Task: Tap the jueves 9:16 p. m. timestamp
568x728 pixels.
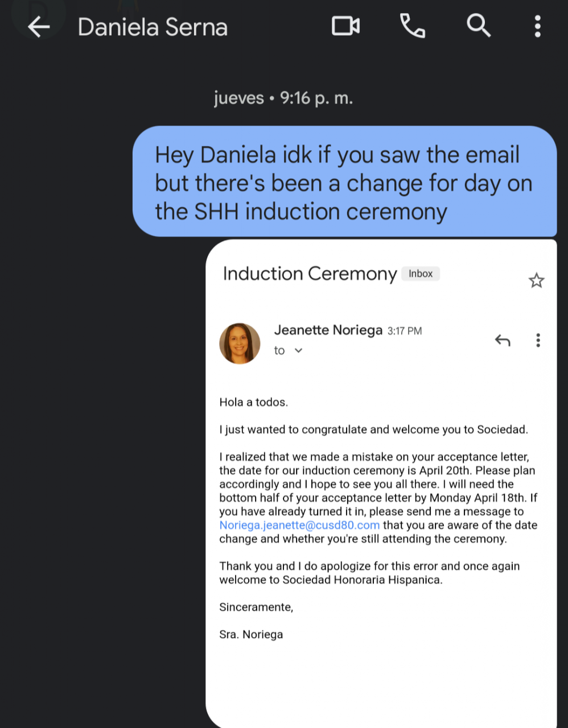Action: (283, 98)
